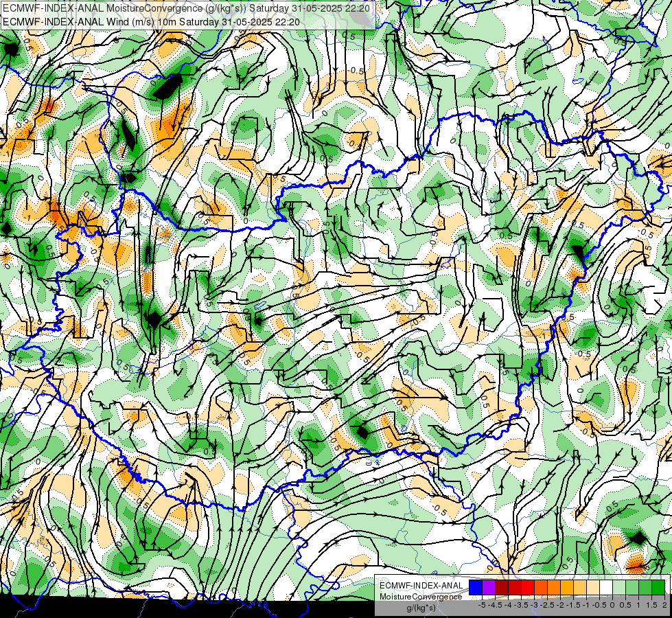This screenshot has width=672, height=618.
Task: Click the MoistureConvergence title line at top
Action: (x=187, y=8)
